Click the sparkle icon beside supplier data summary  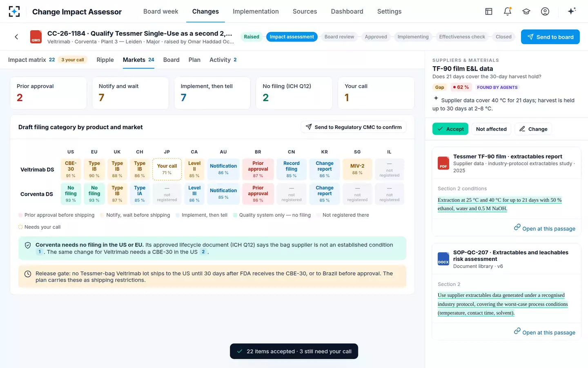click(436, 98)
